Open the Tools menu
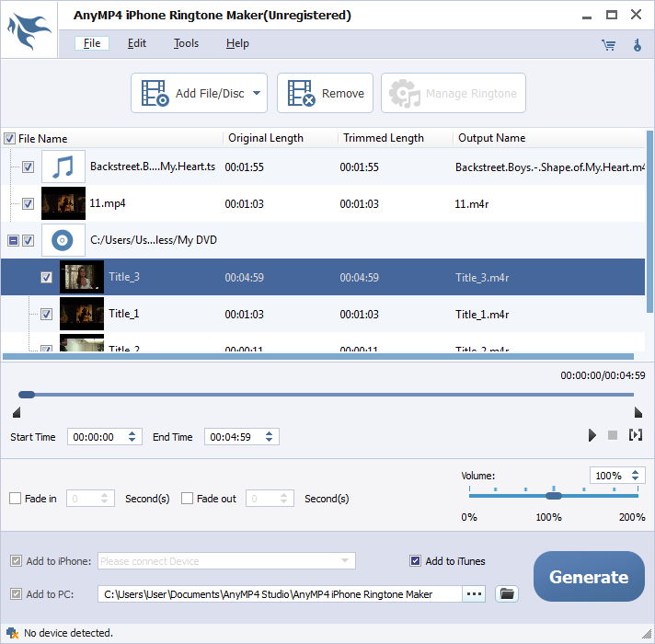This screenshot has height=644, width=655. pos(186,43)
